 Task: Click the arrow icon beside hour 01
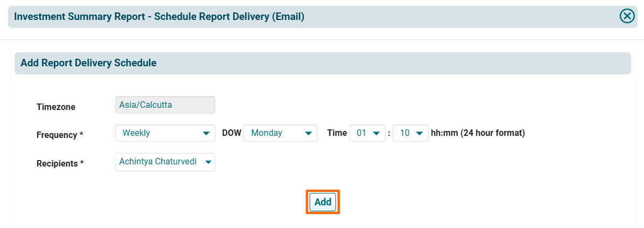point(376,133)
